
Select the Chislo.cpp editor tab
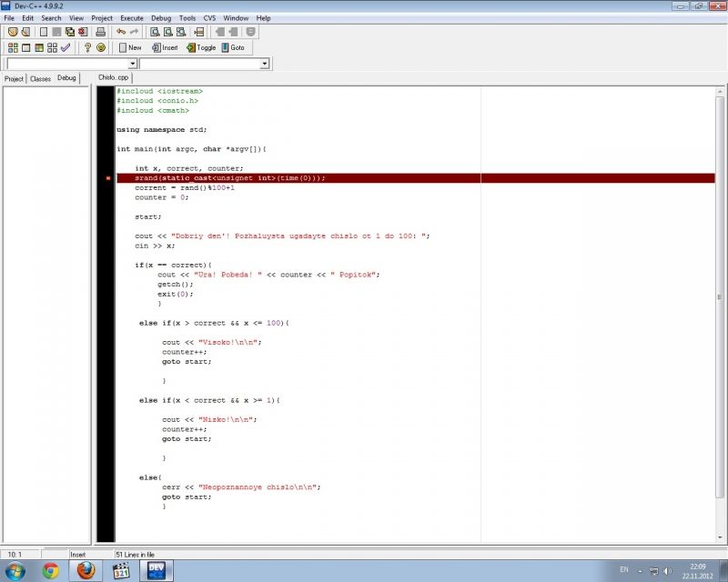pyautogui.click(x=114, y=78)
